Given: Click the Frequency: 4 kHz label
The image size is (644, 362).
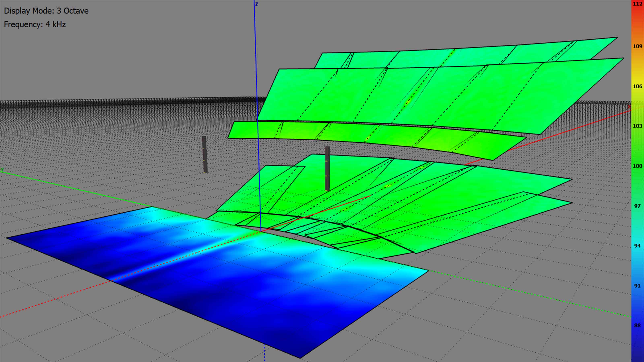Looking at the screenshot, I should (x=35, y=25).
